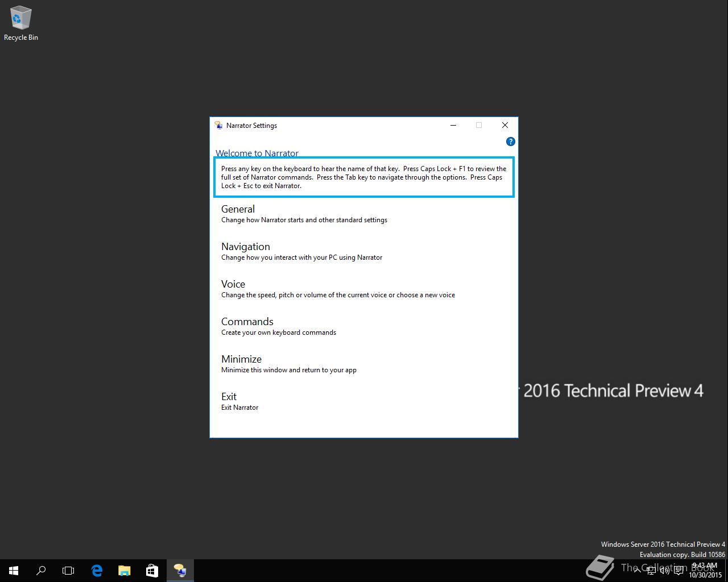Click the Narrator Settings title bar icon

(x=218, y=126)
